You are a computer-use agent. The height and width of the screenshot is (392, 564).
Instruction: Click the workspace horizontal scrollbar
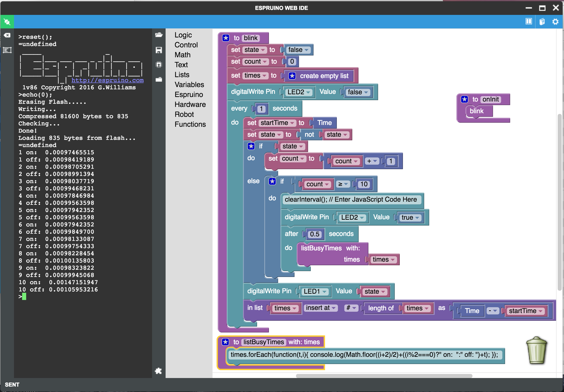tap(384, 376)
